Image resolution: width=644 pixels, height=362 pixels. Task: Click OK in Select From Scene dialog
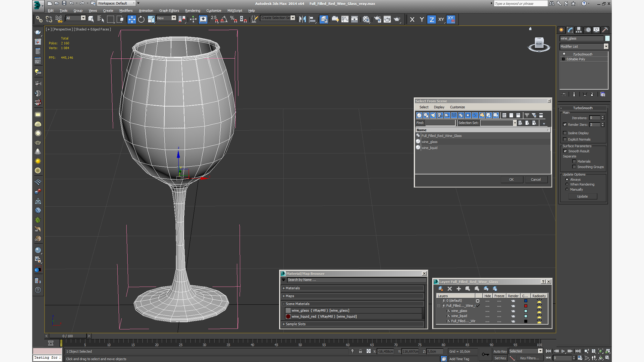click(x=511, y=180)
